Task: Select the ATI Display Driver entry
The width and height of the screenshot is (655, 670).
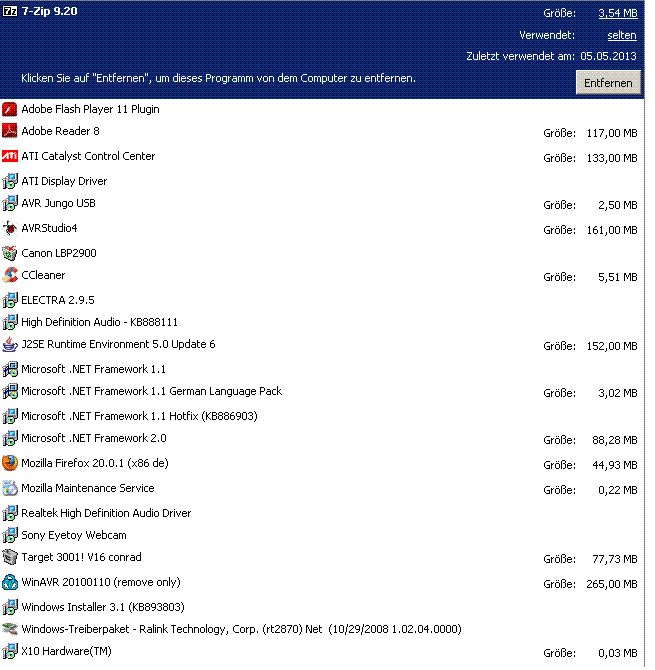Action: click(64, 181)
